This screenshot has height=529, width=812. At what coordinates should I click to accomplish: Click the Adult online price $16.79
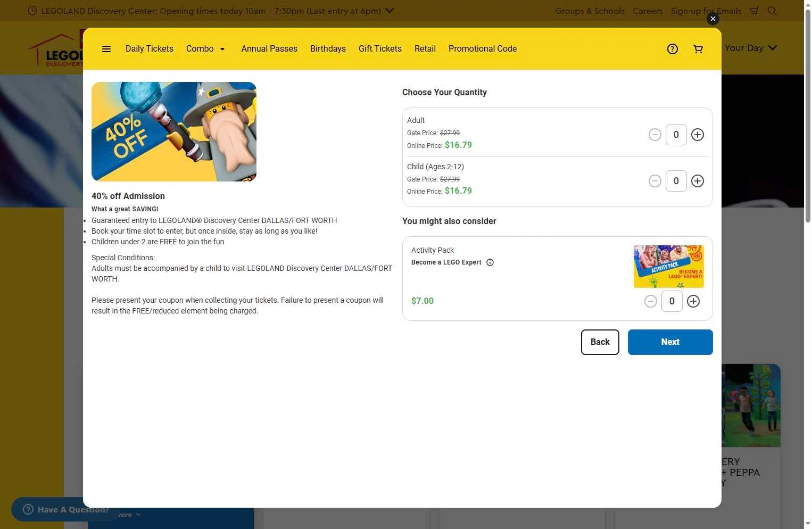tap(458, 145)
